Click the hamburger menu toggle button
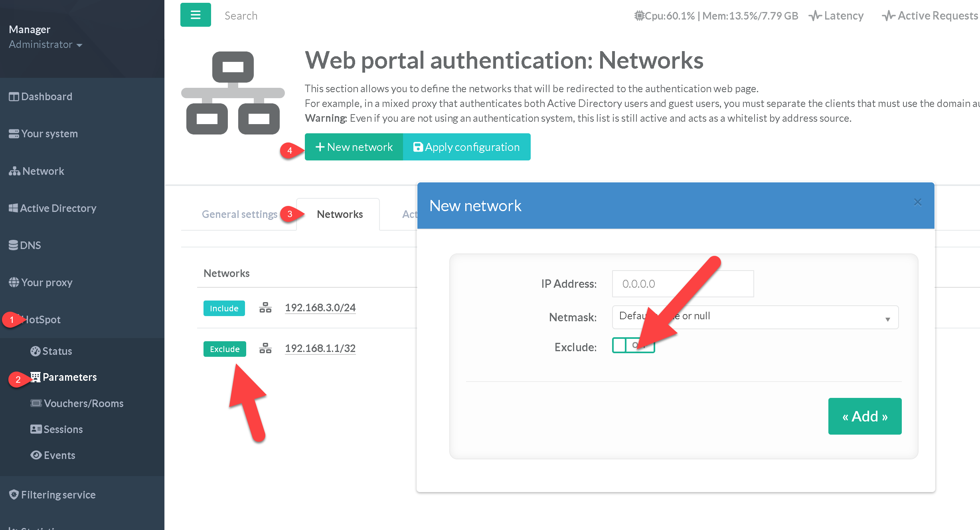The height and width of the screenshot is (530, 980). pos(196,15)
